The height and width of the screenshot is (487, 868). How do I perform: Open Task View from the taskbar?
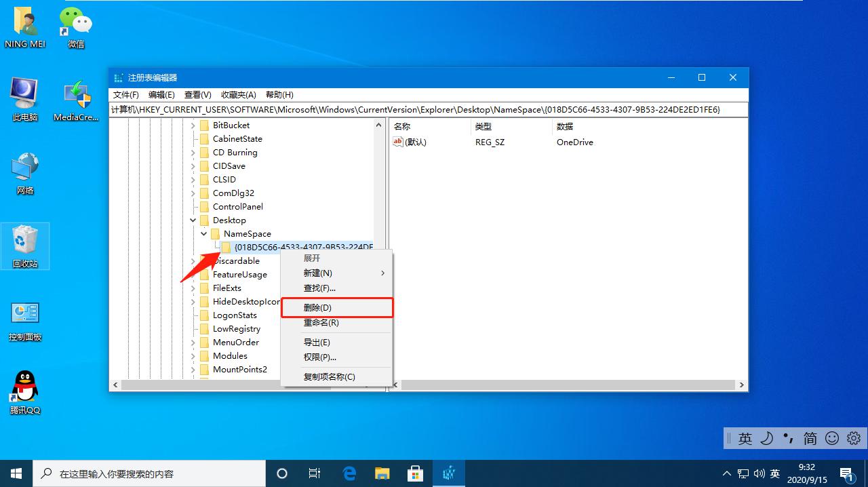tap(314, 473)
